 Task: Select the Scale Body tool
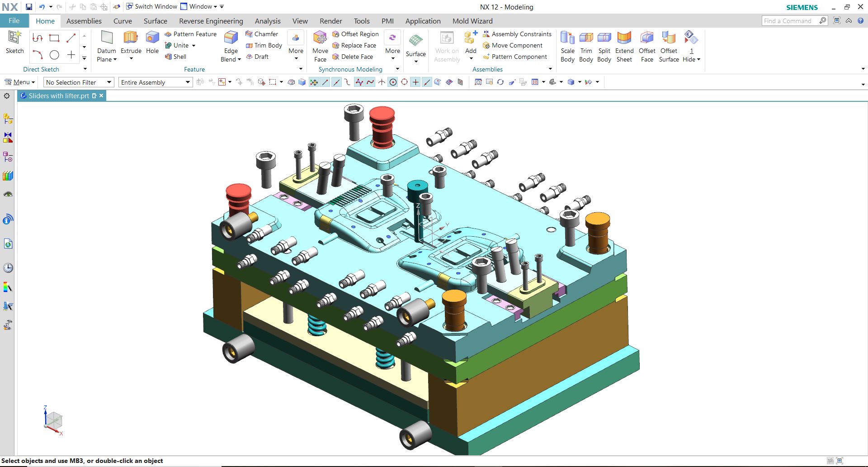point(567,46)
